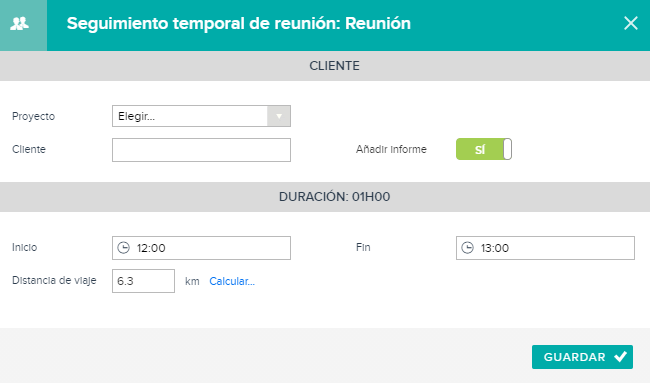This screenshot has width=650, height=383.
Task: Select the Elegir... project combo box
Action: tap(201, 116)
